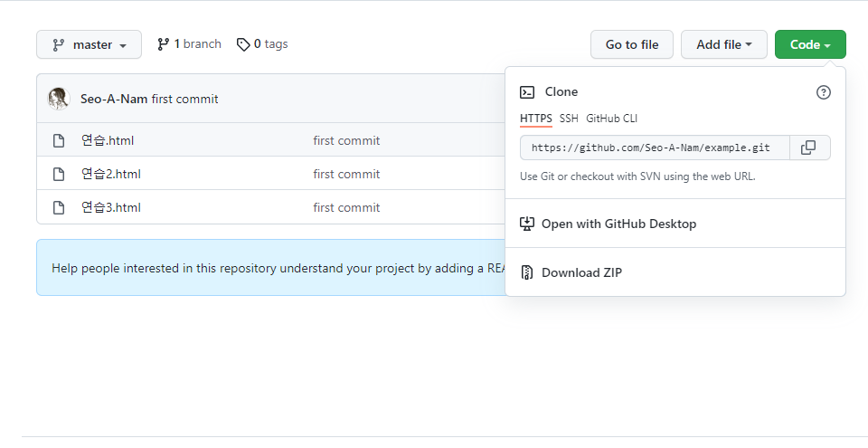Click the README help banner text
Viewport: 868px width, 448px height.
[278, 268]
